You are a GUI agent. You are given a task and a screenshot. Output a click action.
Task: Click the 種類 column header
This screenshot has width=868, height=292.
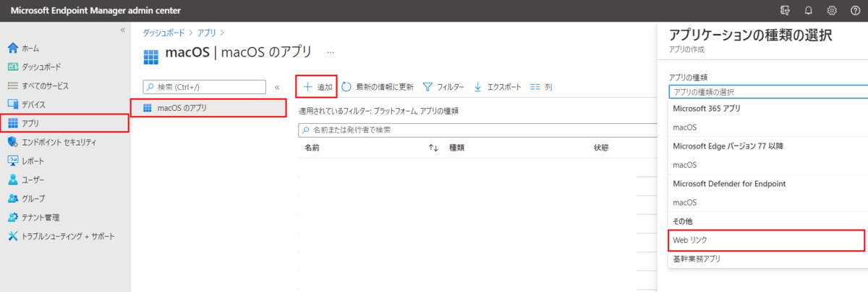(456, 148)
